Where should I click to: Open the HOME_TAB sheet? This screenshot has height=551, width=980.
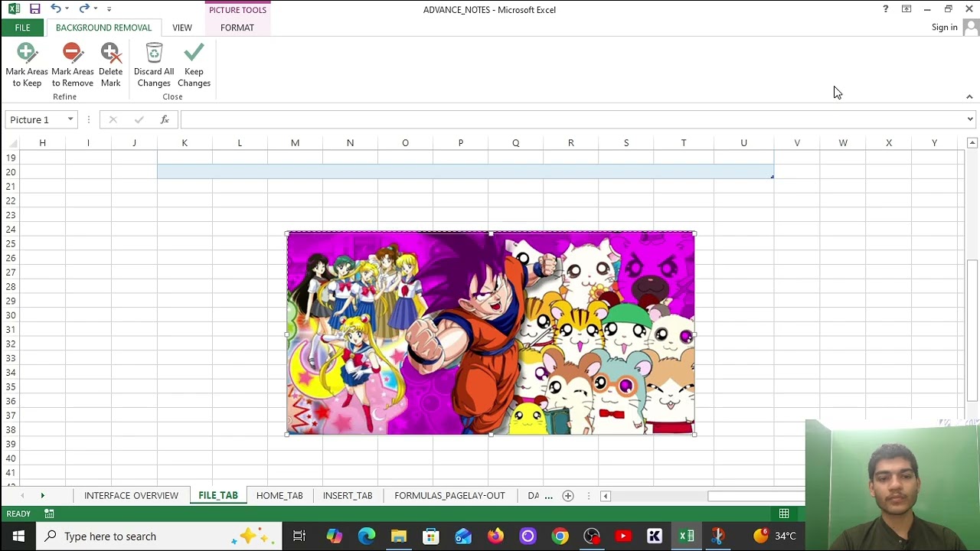pos(279,495)
